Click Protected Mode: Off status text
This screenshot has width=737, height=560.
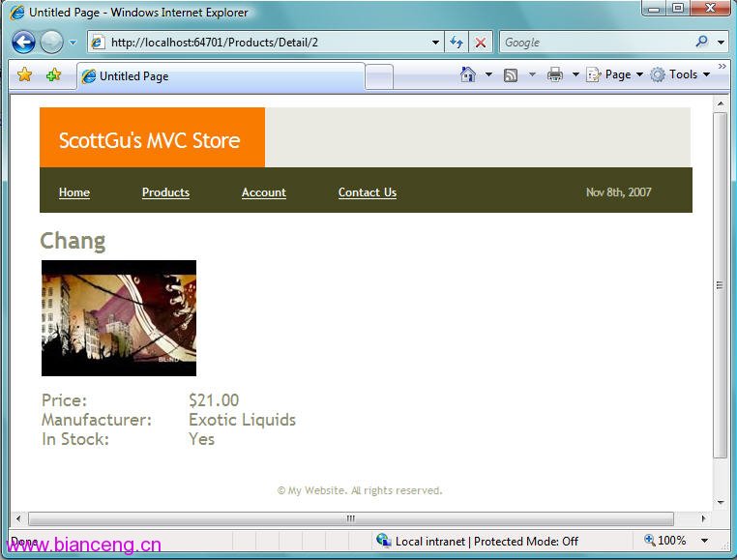click(x=526, y=542)
